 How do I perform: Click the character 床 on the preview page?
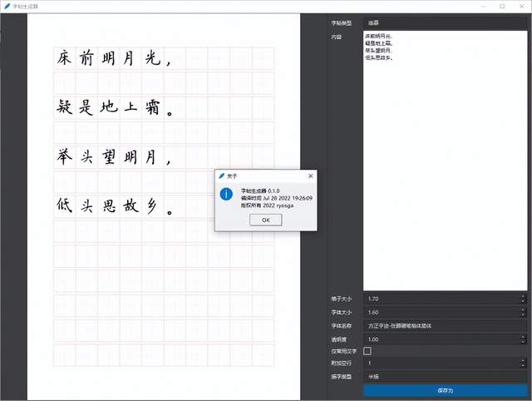(64, 57)
